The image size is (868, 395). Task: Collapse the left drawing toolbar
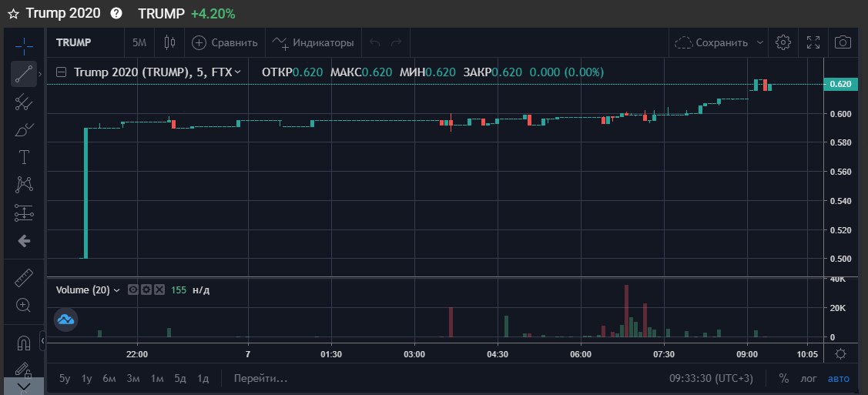pos(42,341)
